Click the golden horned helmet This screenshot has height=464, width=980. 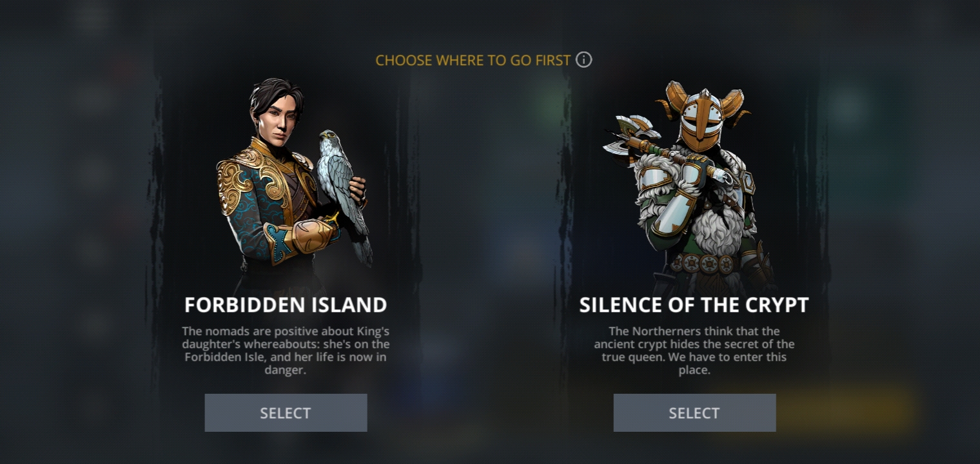701,116
